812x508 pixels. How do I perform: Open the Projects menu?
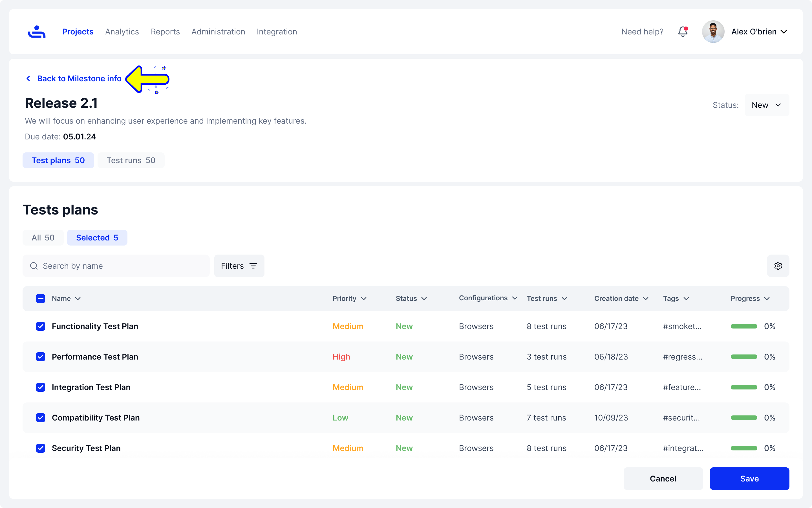(78, 32)
